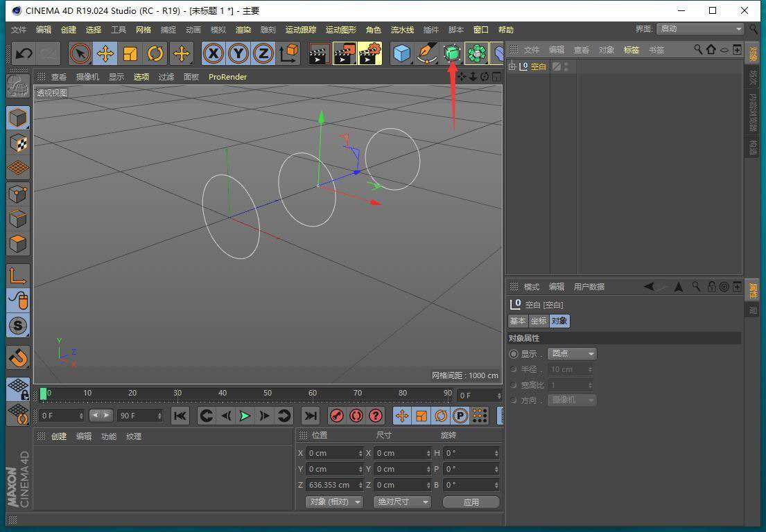
Task: Click the 显示 radio circle
Action: pyautogui.click(x=514, y=354)
